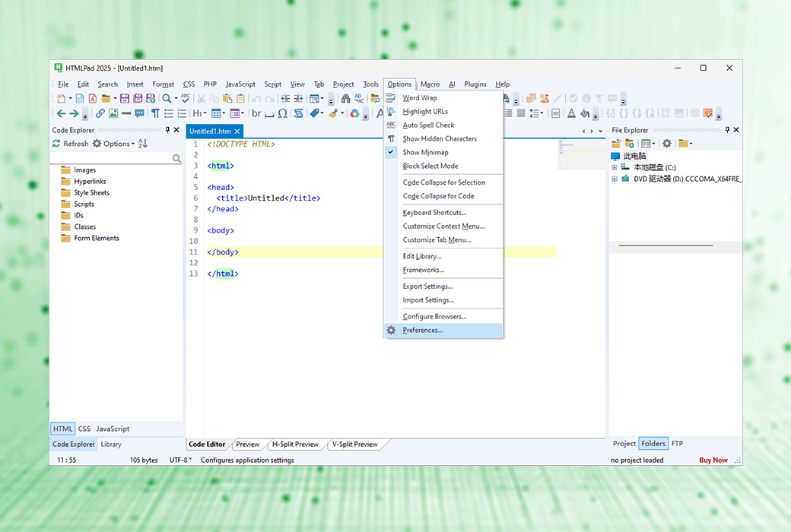Click the font color A icon
The height and width of the screenshot is (532, 791).
[x=571, y=113]
